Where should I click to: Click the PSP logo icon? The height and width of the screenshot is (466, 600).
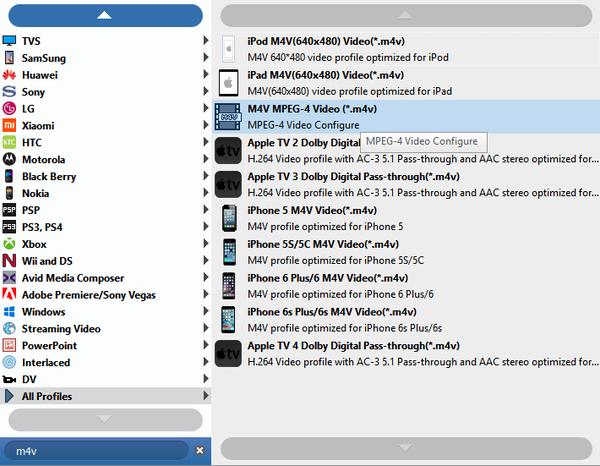[x=9, y=210]
